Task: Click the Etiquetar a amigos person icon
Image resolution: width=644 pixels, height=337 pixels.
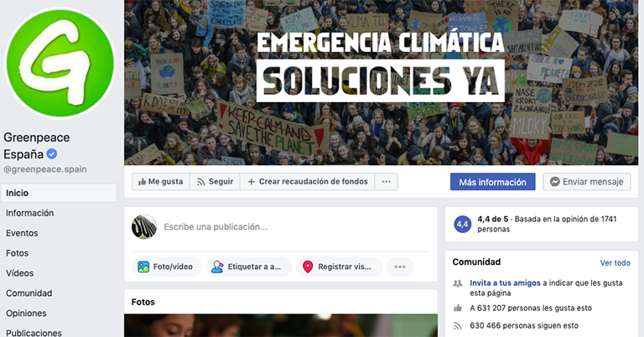Action: pyautogui.click(x=217, y=267)
